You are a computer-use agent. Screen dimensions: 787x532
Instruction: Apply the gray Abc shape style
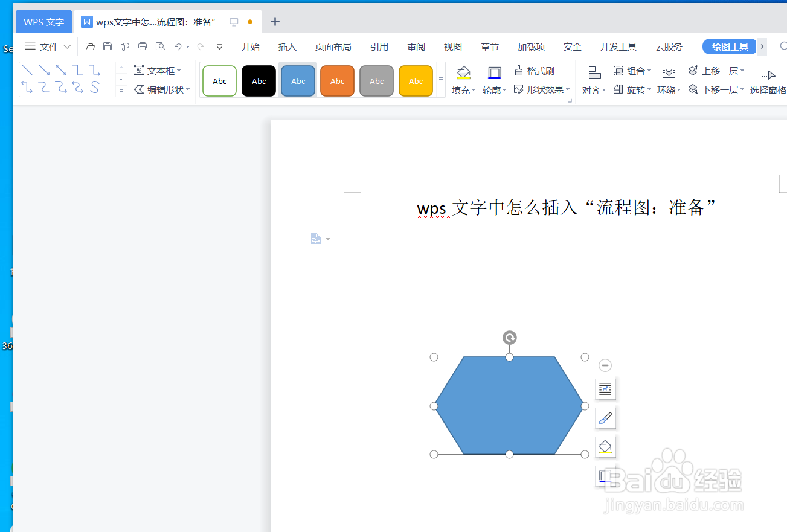click(377, 81)
